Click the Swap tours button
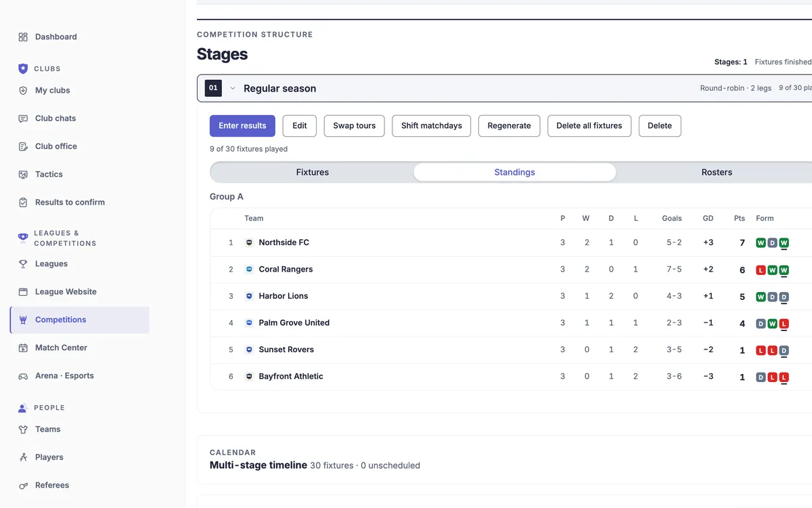Screen dimensions: 812x508 click(355, 126)
